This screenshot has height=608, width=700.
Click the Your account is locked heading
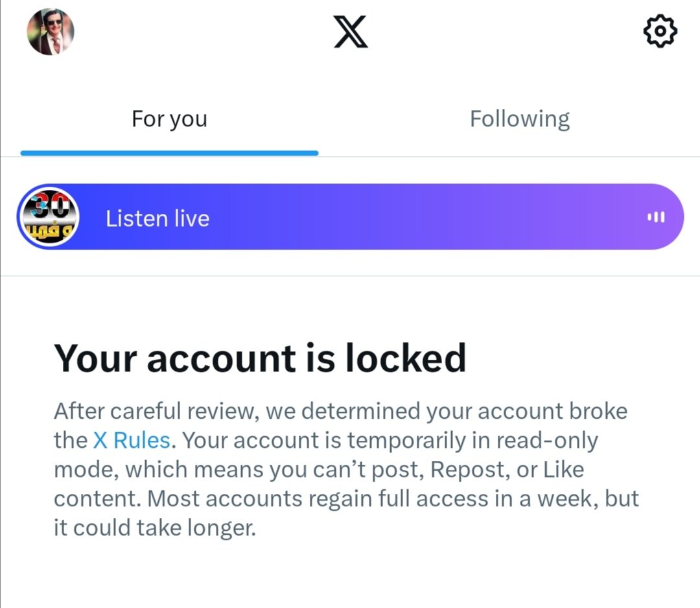[x=260, y=358]
